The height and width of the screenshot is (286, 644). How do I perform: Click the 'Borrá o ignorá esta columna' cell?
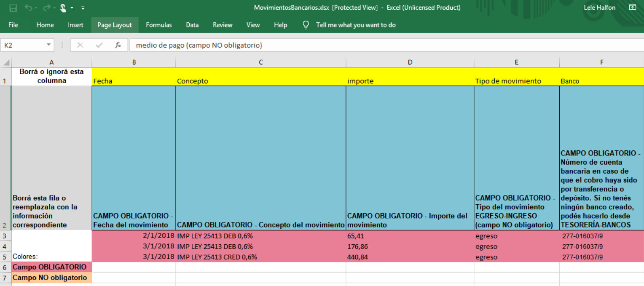(x=51, y=76)
